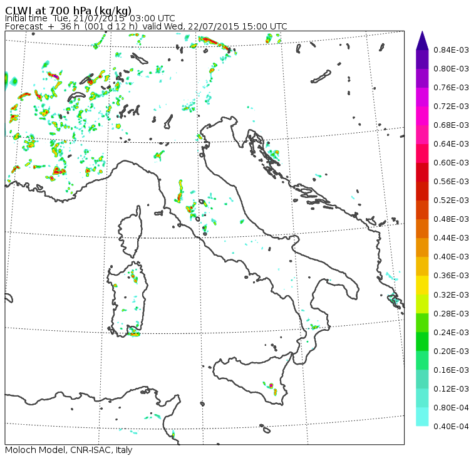476x458 pixels.
Task: Click the 0.68E-03 legend label
Action: coord(451,125)
